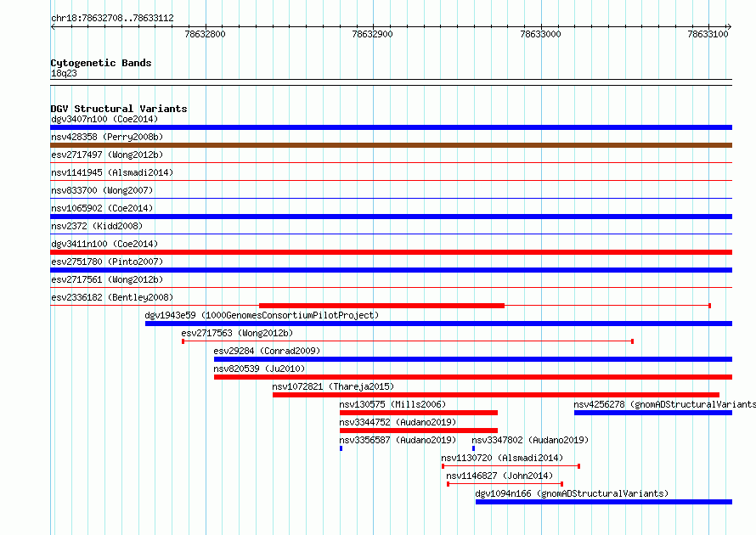Open esv2717561 (Wong2012b) variant label

pyautogui.click(x=107, y=279)
